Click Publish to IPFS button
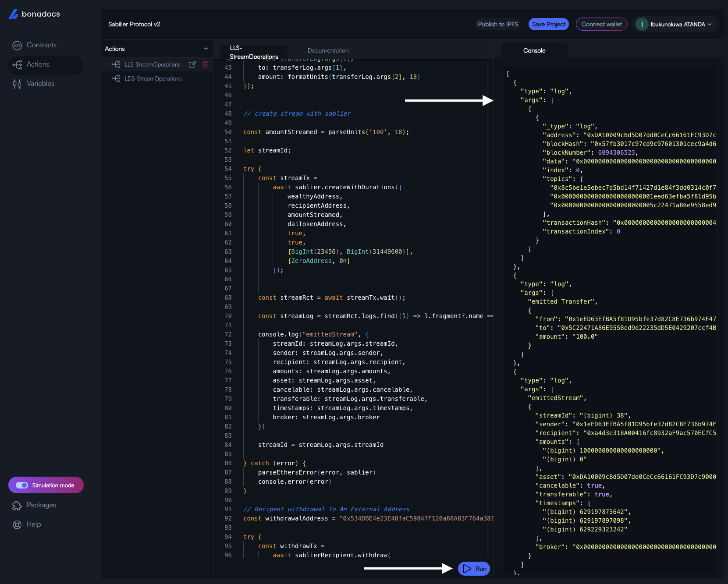The width and height of the screenshot is (728, 584). [x=498, y=25]
